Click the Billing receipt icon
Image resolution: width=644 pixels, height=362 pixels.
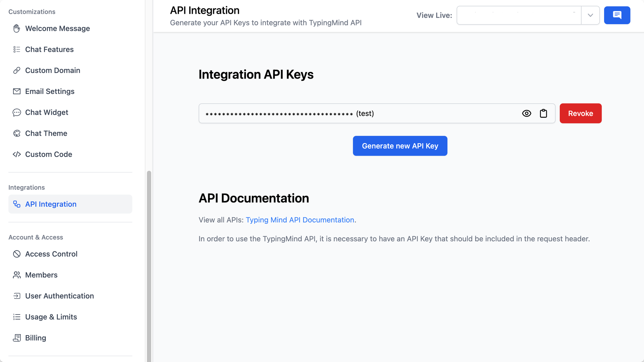coord(17,338)
